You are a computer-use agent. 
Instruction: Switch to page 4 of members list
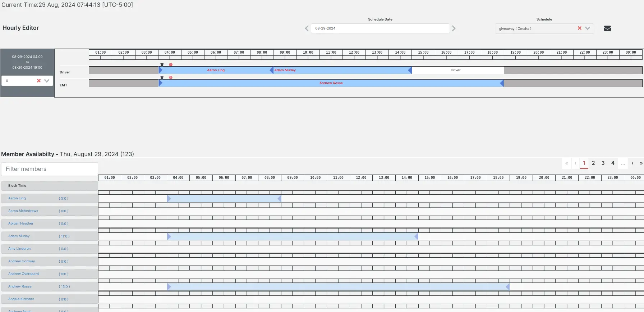[613, 163]
